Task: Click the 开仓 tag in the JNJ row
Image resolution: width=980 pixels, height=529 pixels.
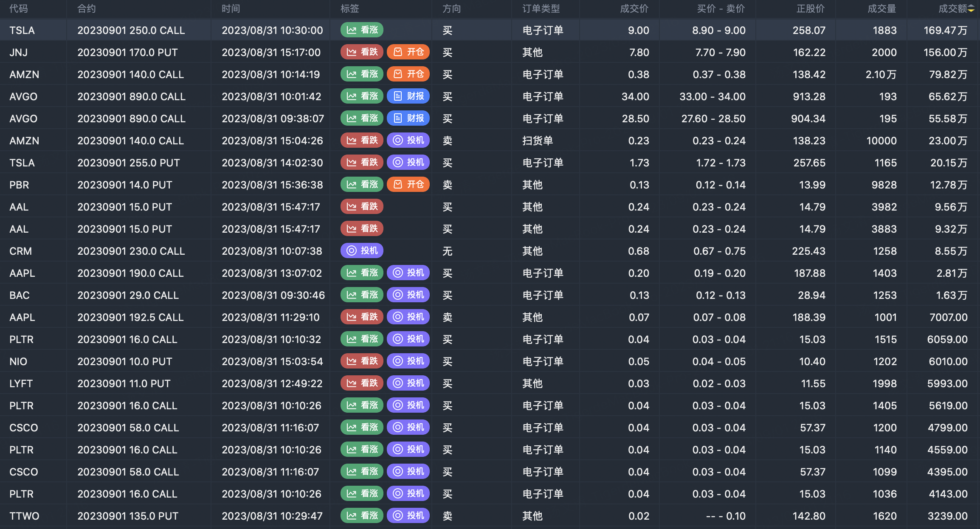Action: [x=408, y=52]
